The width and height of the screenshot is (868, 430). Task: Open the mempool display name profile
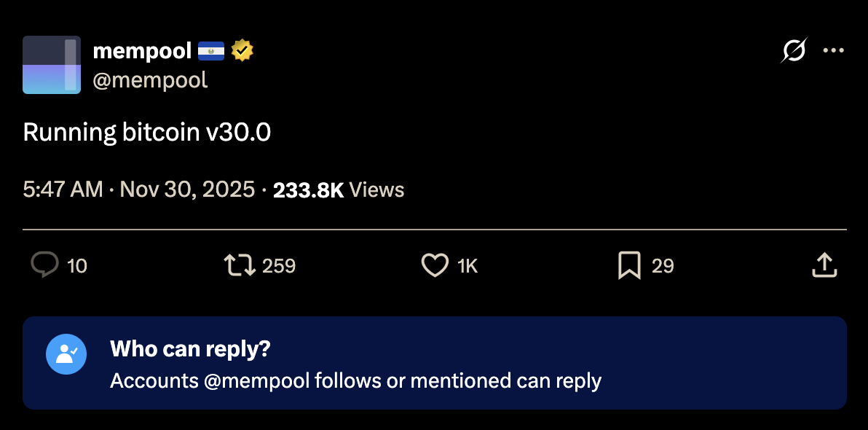[x=142, y=51]
